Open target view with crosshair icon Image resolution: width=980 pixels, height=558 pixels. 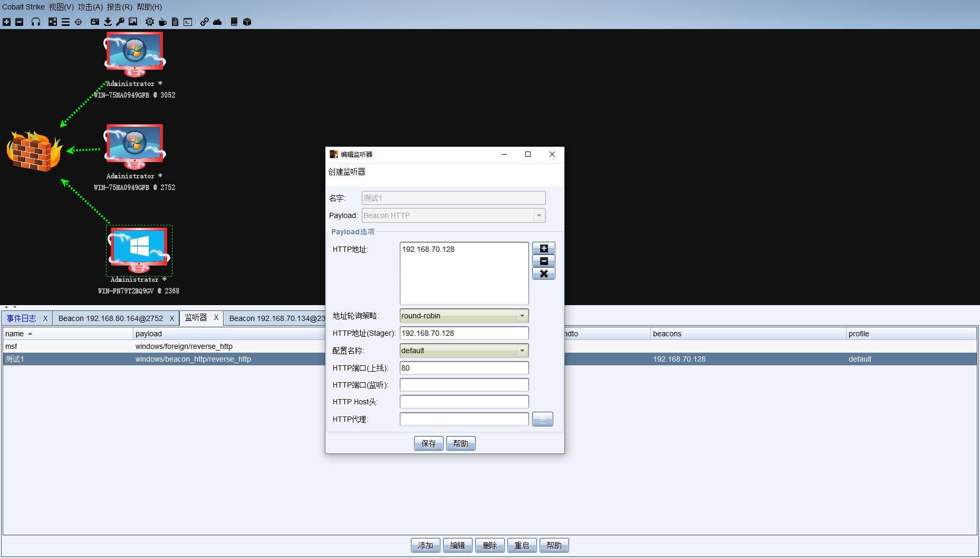point(78,22)
